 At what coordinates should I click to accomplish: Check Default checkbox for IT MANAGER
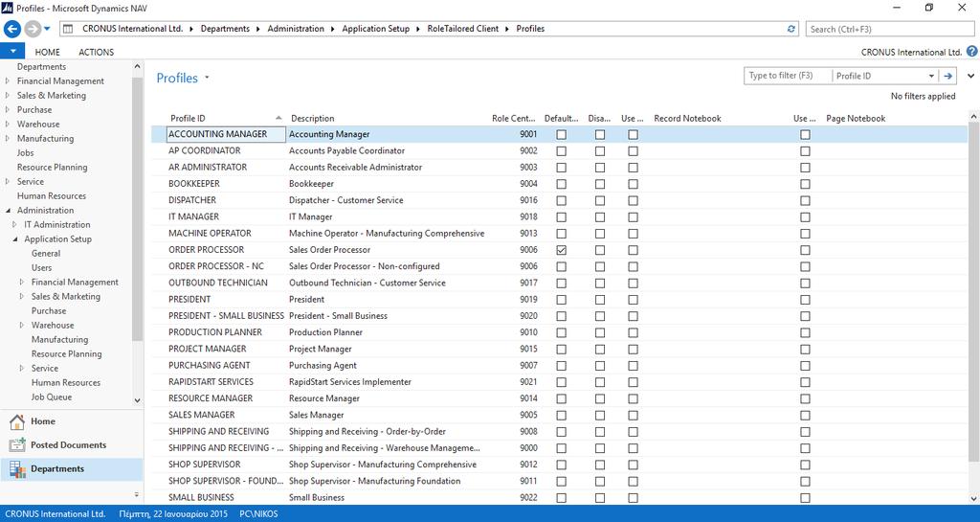561,216
